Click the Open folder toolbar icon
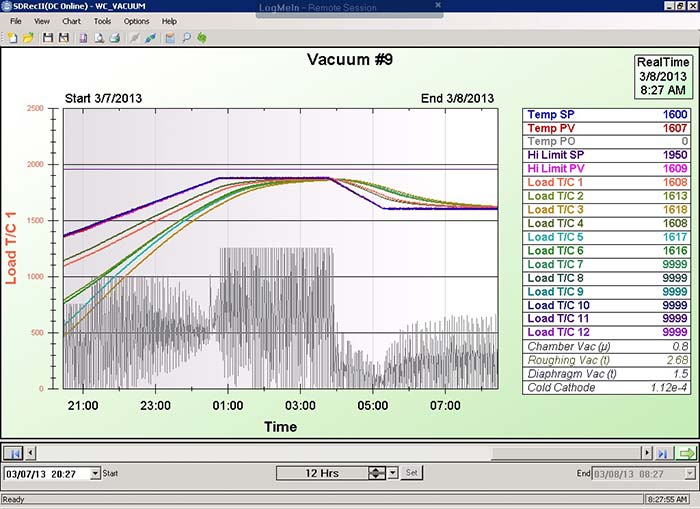 pyautogui.click(x=28, y=38)
